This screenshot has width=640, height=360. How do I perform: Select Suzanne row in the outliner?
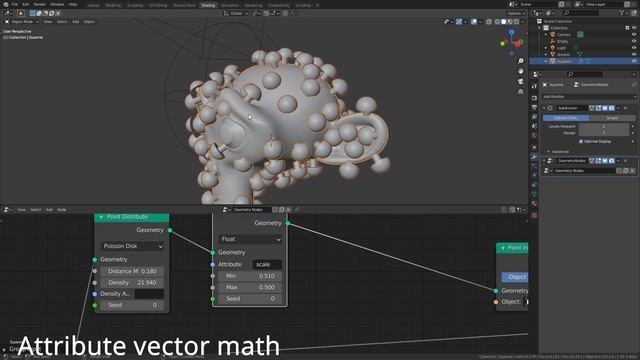(584, 61)
